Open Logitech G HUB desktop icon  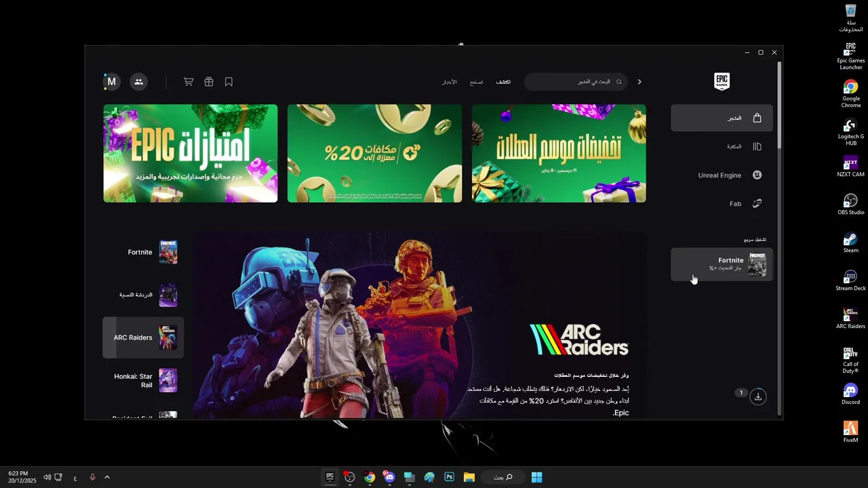coord(850,132)
